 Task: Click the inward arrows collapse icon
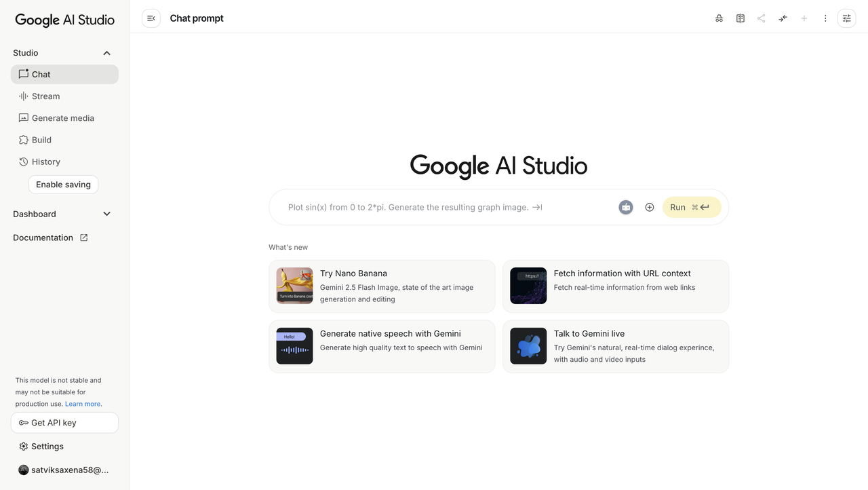783,18
